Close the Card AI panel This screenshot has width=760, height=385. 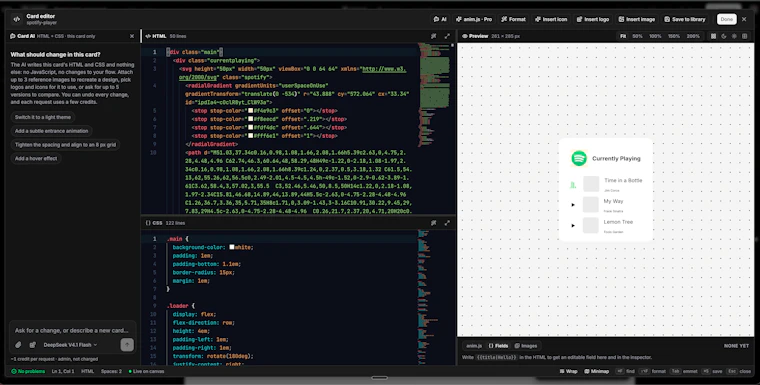point(132,36)
